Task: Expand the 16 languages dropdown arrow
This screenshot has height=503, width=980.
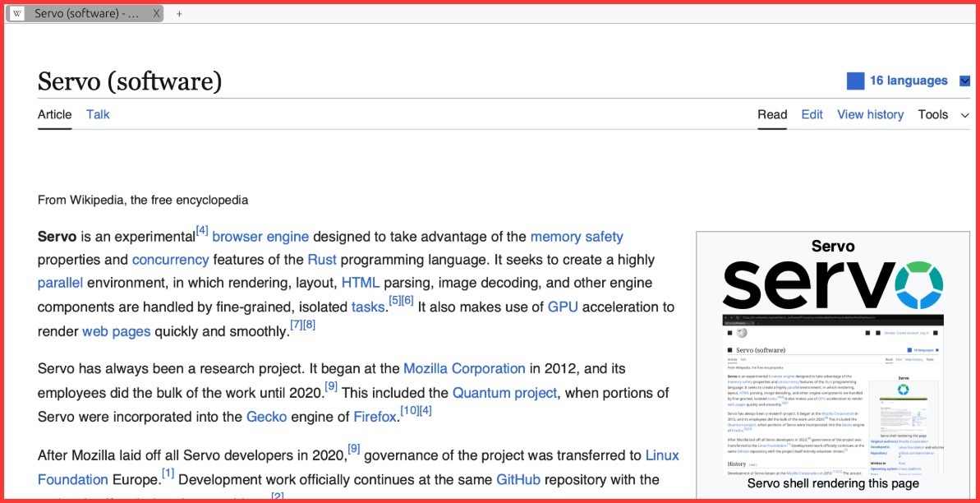Action: (964, 81)
